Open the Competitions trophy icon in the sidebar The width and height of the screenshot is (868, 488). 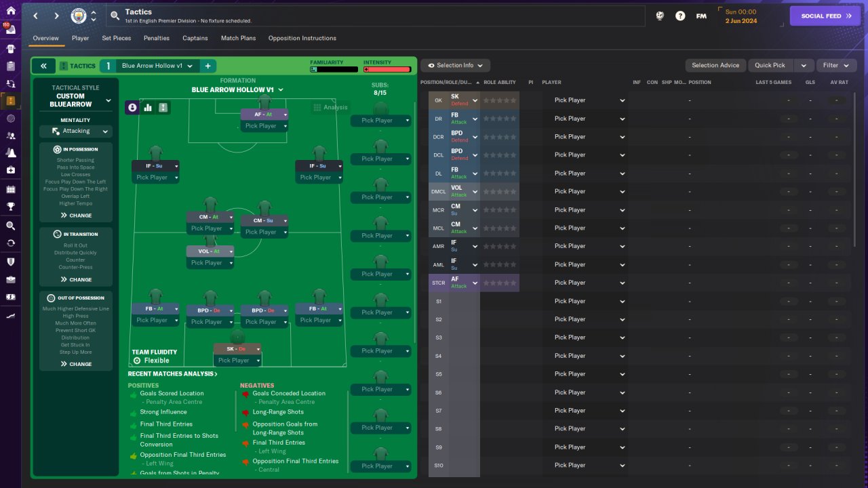(10, 206)
